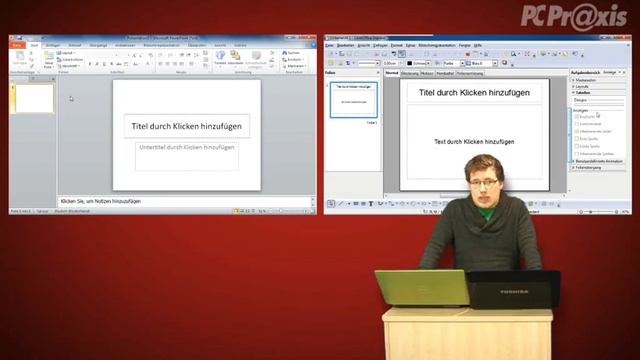Select the Text tool T in Impress drawing bar
Image resolution: width=640 pixels, height=360 pixels.
tap(371, 204)
